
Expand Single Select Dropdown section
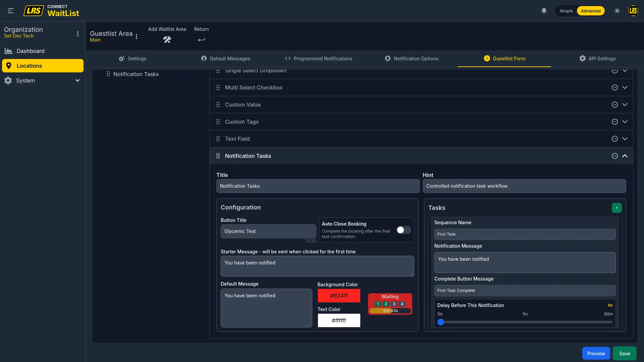coord(625,71)
